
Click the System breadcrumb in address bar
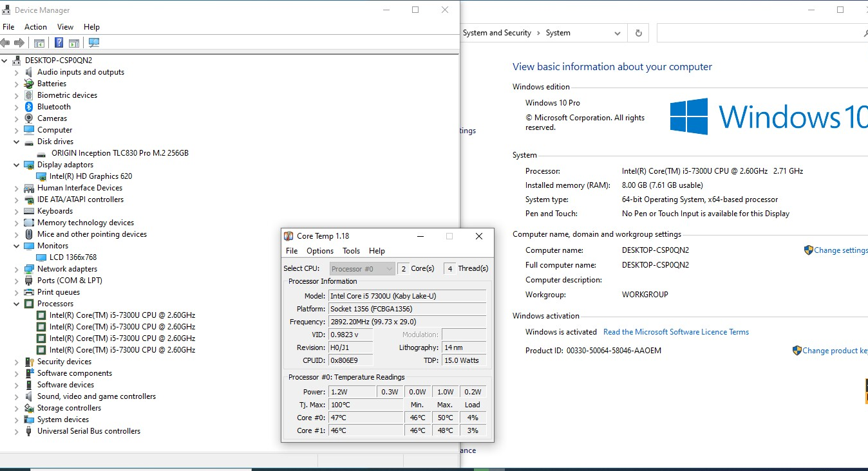click(x=558, y=33)
